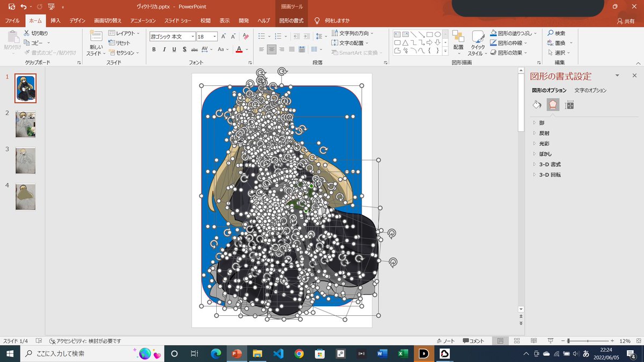Open the font name combo box dropdown
The image size is (644, 362).
tap(193, 37)
